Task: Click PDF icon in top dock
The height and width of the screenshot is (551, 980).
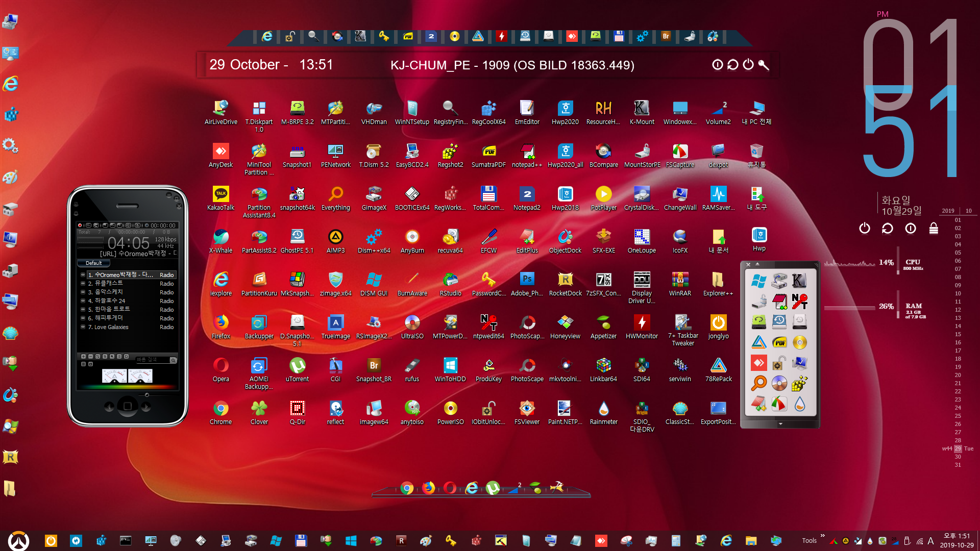Action: [408, 36]
